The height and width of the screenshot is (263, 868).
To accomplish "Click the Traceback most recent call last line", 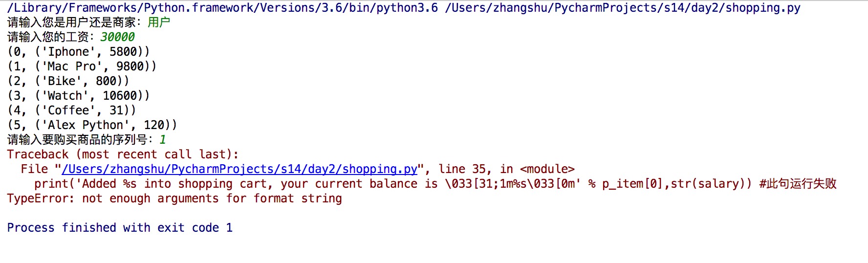I will coord(123,154).
